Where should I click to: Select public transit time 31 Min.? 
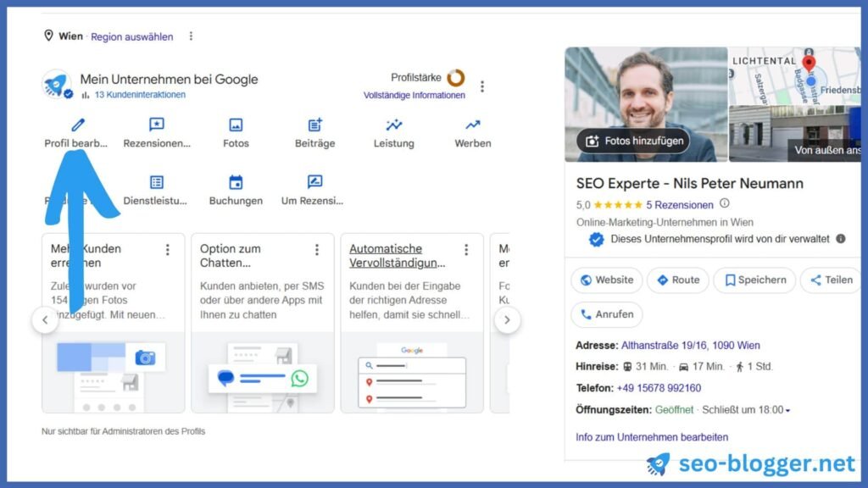[646, 367]
